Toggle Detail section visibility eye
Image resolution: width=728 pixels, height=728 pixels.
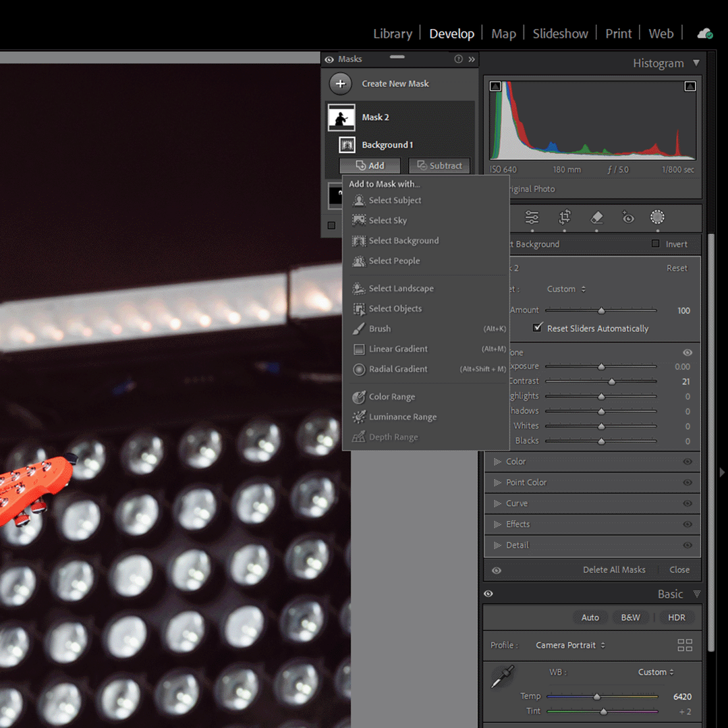coord(688,545)
